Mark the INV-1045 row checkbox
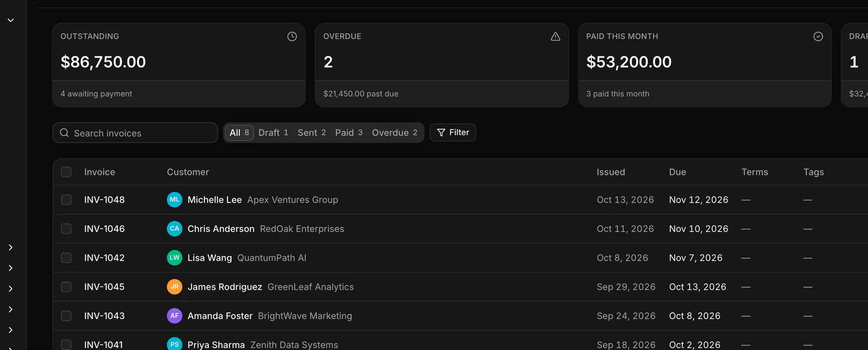868x350 pixels. tap(66, 287)
